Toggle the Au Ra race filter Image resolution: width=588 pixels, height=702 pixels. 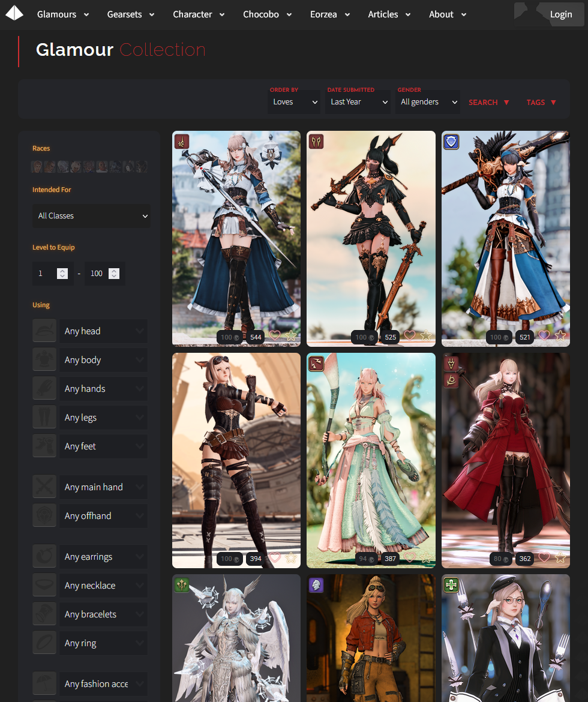115,167
